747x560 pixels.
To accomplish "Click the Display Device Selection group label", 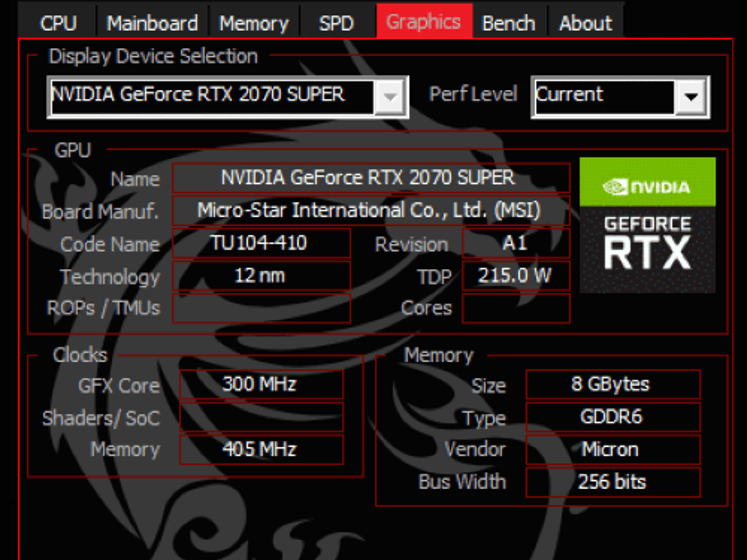I will pyautogui.click(x=153, y=57).
